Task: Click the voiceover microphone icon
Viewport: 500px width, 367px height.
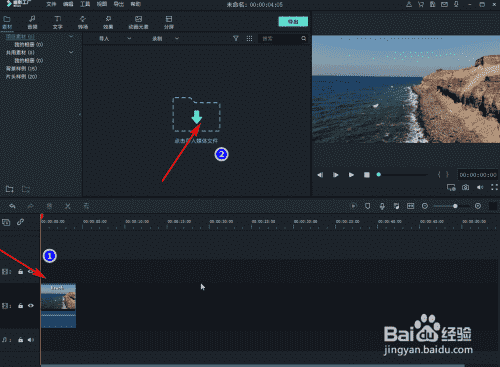Action: coord(382,206)
